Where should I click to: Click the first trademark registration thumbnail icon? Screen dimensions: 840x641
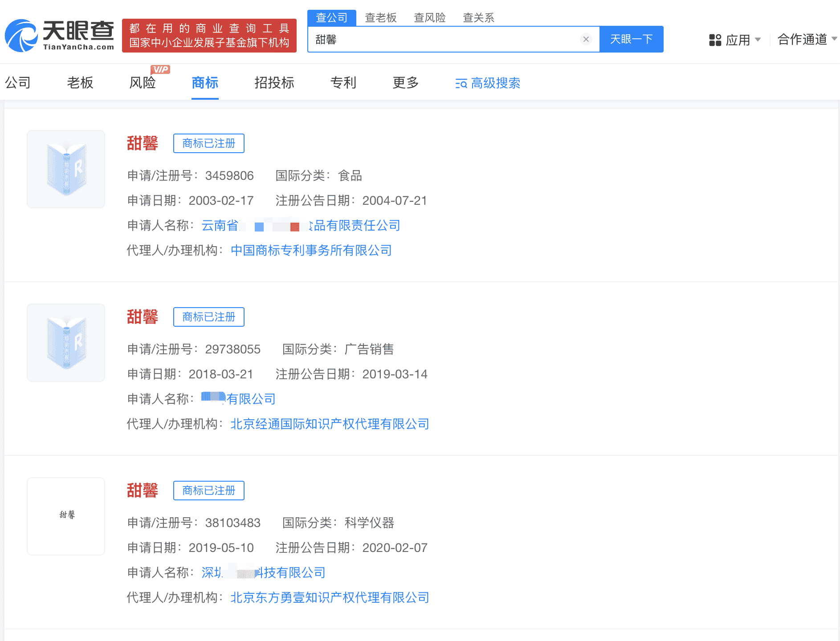click(x=65, y=169)
